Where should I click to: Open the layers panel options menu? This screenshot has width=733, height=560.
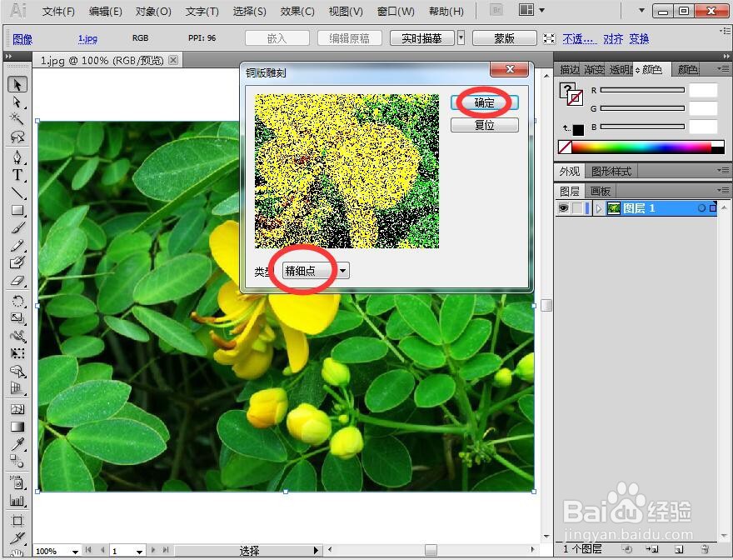click(x=723, y=190)
